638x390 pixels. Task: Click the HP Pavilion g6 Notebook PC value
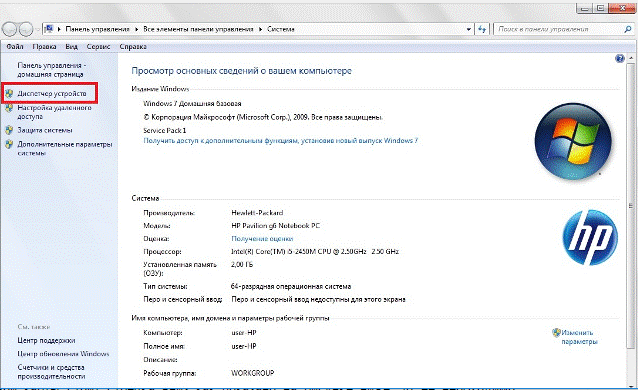pos(275,226)
